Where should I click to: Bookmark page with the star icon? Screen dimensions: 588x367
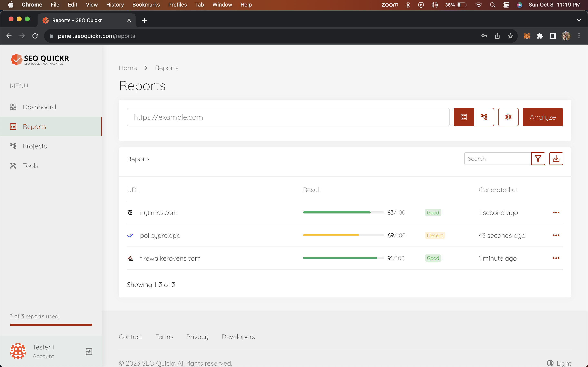510,36
